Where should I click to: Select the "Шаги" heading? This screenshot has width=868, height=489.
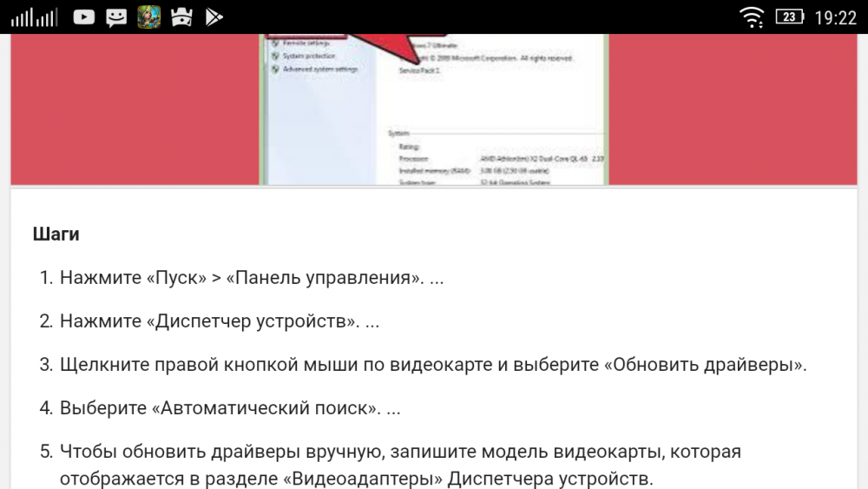(x=56, y=234)
